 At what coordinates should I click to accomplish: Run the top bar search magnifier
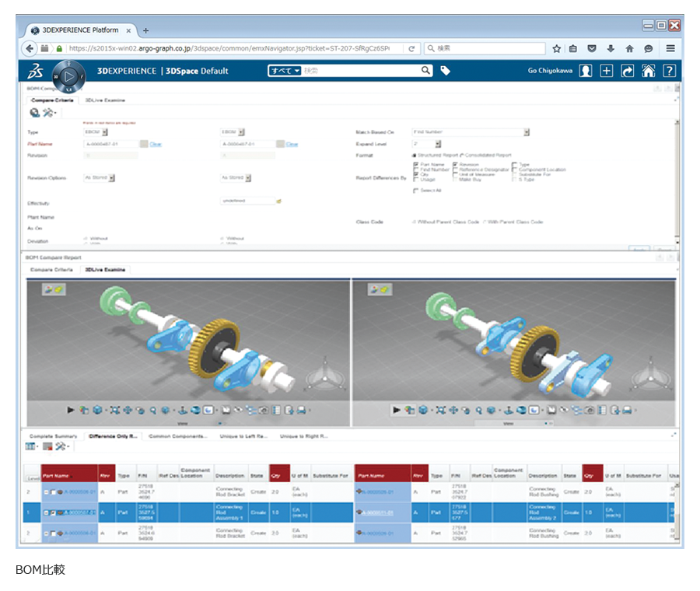tap(425, 71)
